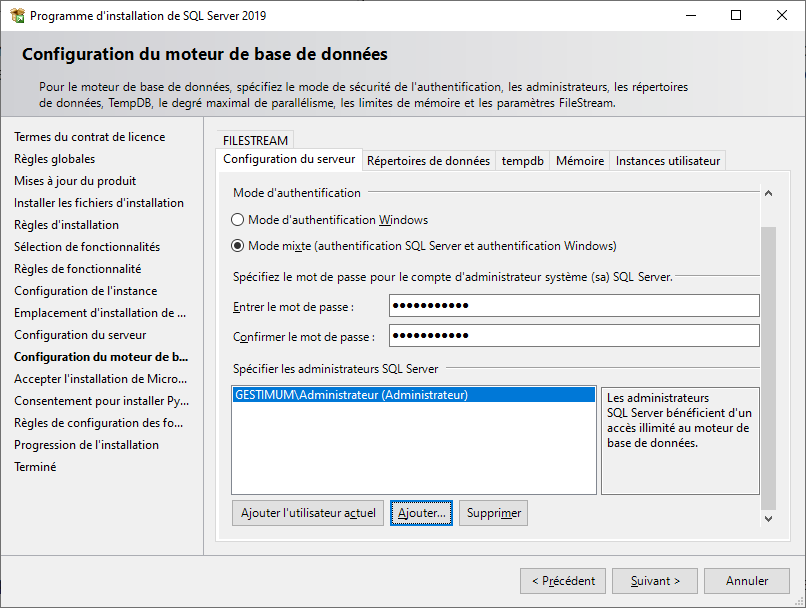Click Règles de configuration des fo... step
Viewport: 806px width, 608px height.
98,423
